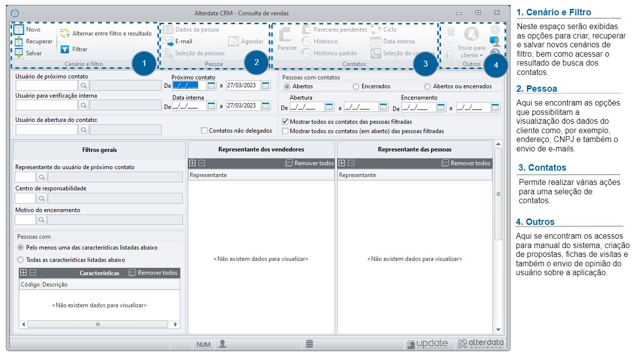This screenshot has height=361, width=644.
Task: Click Código column header
Action: pos(30,285)
